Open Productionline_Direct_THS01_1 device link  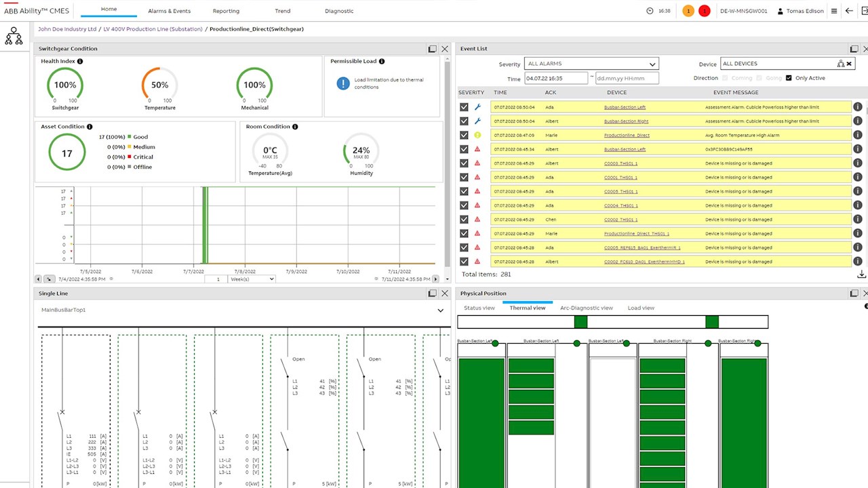[636, 234]
